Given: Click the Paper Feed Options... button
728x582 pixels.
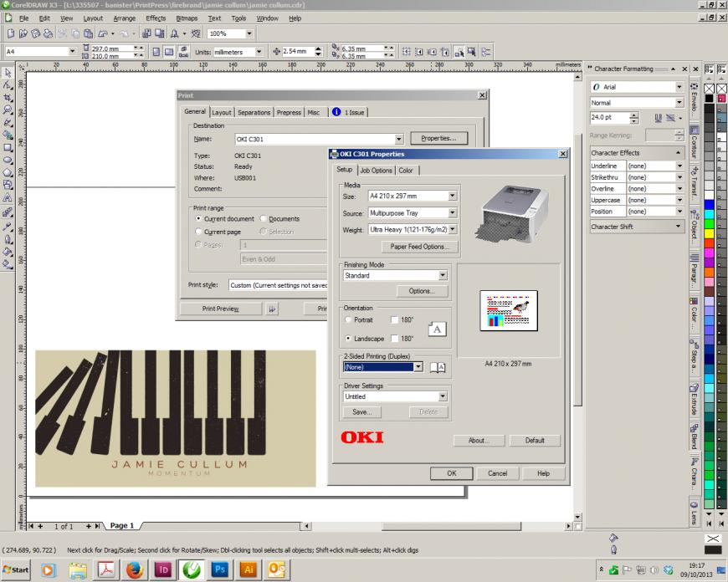Looking at the screenshot, I should tap(420, 247).
